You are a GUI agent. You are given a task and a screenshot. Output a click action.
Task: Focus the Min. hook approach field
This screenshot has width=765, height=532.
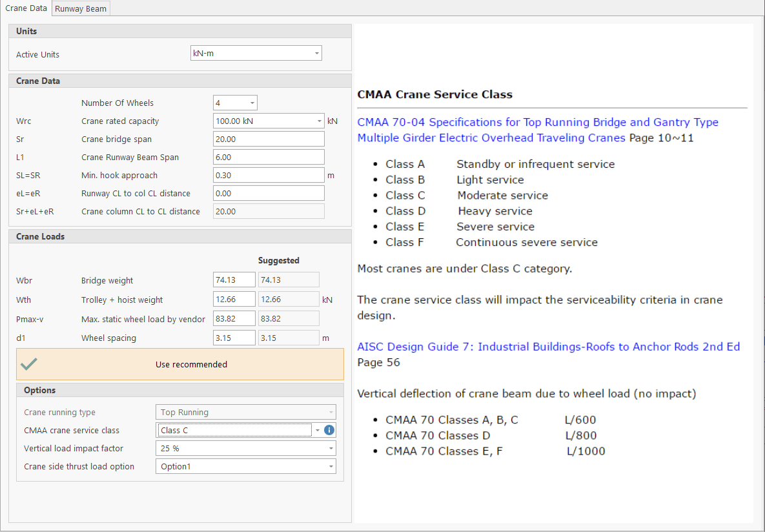click(x=268, y=175)
